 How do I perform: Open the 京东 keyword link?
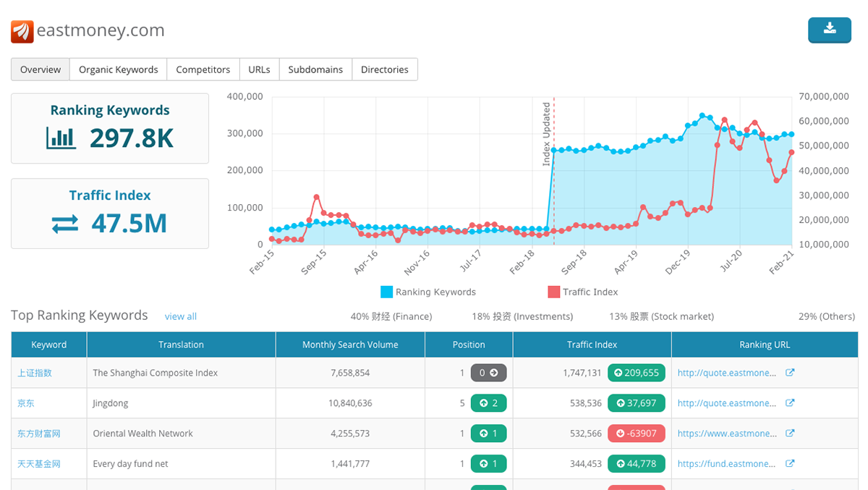[26, 403]
